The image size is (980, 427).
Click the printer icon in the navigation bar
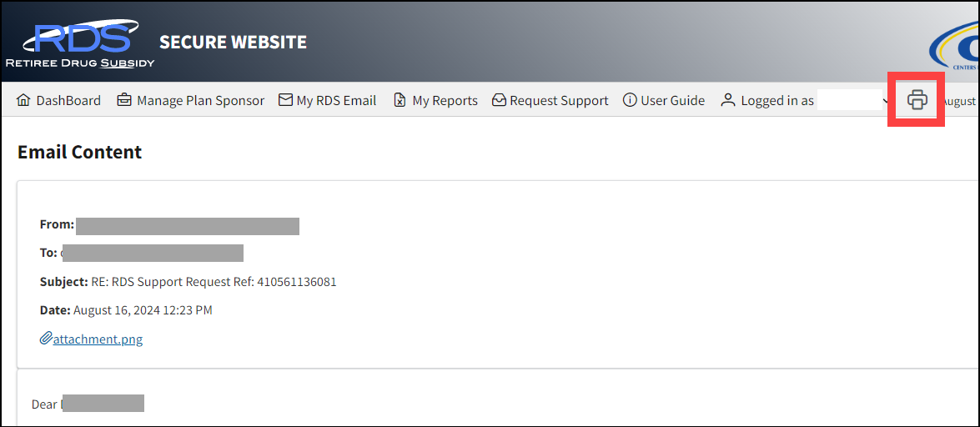click(x=917, y=100)
